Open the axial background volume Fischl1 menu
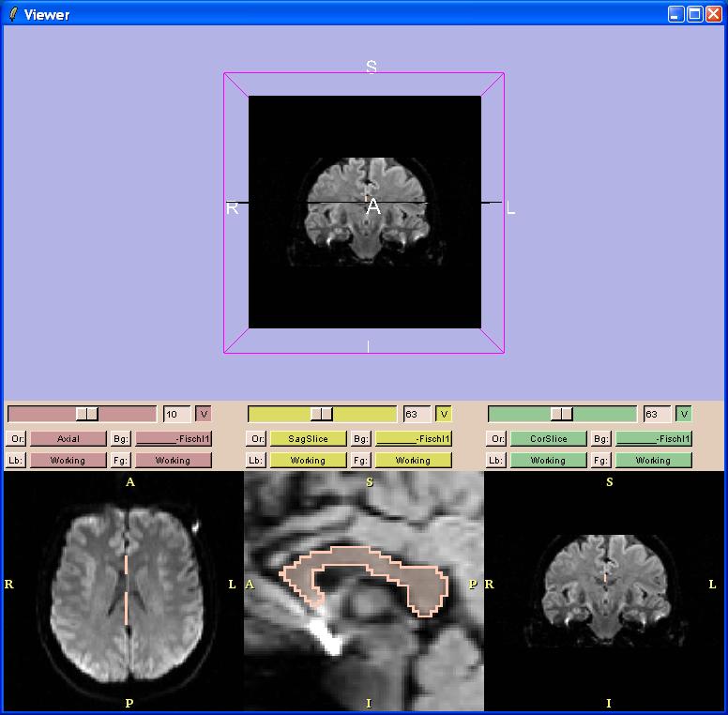The height and width of the screenshot is (715, 728). 174,438
